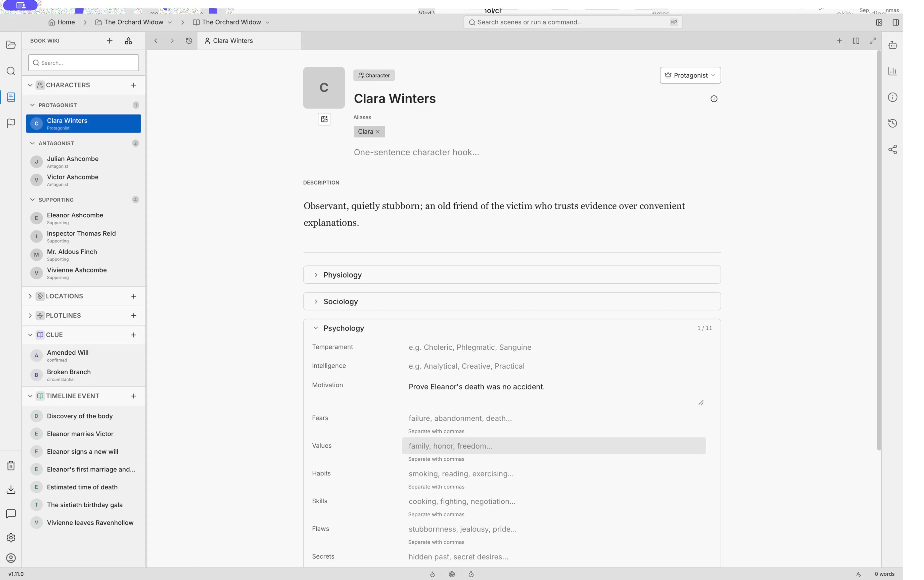Open recent history clock icon

pos(189,41)
